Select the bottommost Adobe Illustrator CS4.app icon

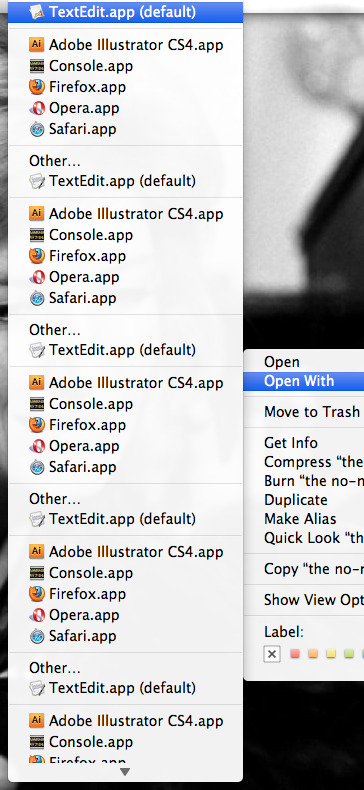[x=36, y=720]
